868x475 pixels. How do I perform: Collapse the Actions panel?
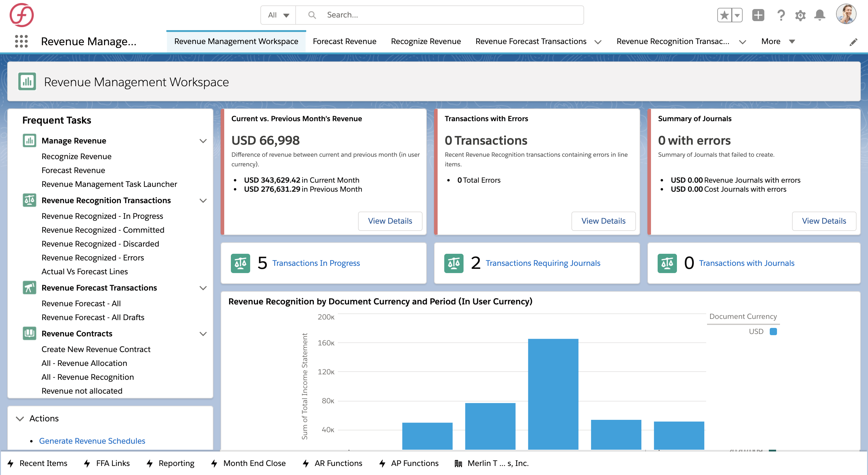(x=20, y=418)
